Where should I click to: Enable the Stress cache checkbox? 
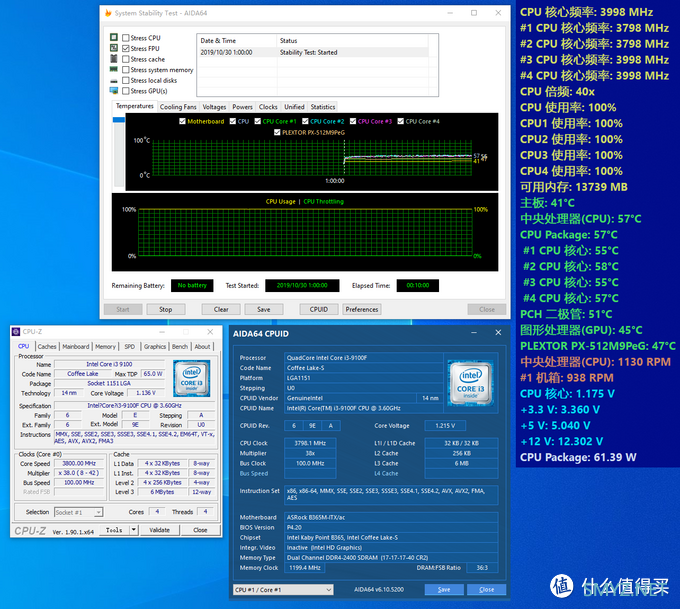[126, 59]
